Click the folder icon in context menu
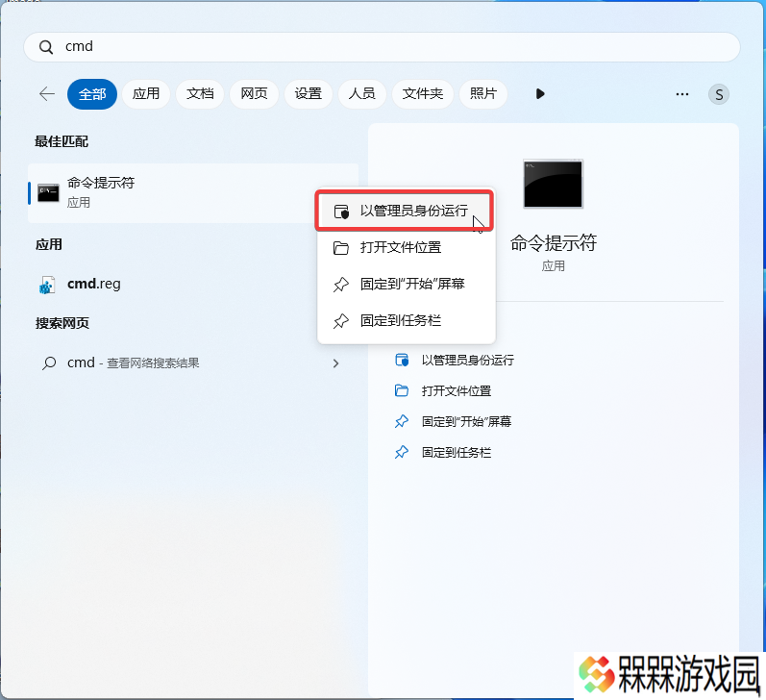The height and width of the screenshot is (700, 766). [x=341, y=248]
